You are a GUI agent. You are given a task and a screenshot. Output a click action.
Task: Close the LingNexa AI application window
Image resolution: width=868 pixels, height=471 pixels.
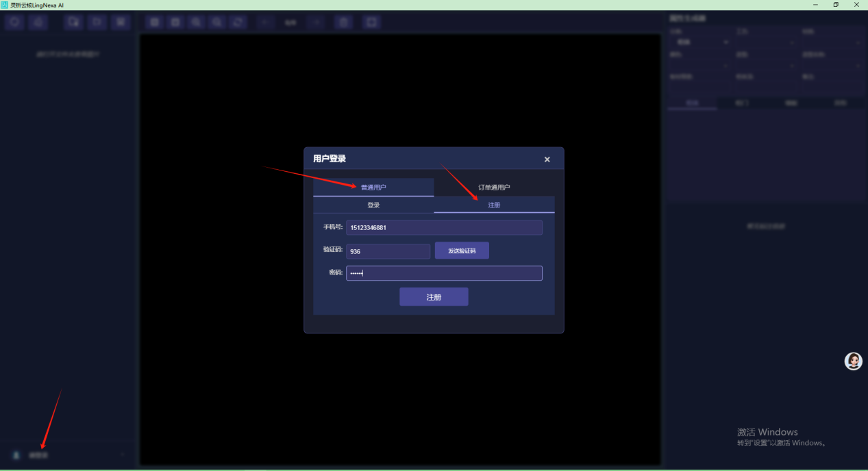[858, 5]
